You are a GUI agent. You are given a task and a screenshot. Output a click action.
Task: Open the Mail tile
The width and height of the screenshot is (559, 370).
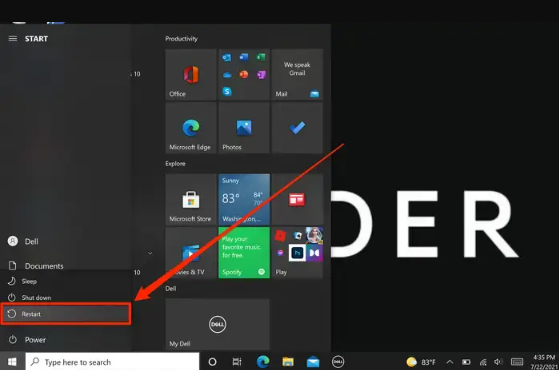[x=297, y=74]
